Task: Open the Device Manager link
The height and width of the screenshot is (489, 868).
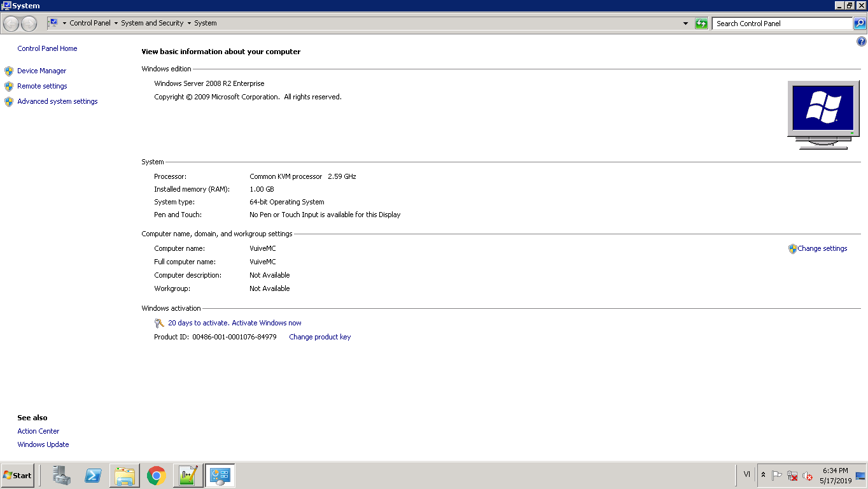Action: (x=41, y=71)
